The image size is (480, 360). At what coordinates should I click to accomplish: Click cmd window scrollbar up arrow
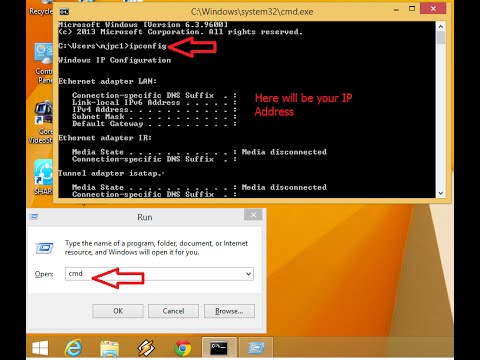[441, 26]
